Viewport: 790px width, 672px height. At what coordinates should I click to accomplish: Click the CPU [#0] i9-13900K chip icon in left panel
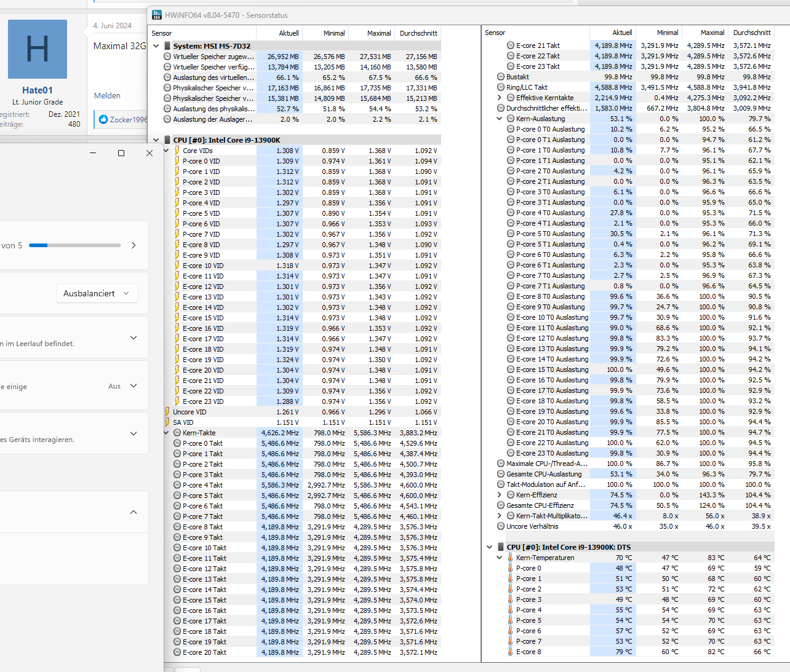click(x=167, y=140)
